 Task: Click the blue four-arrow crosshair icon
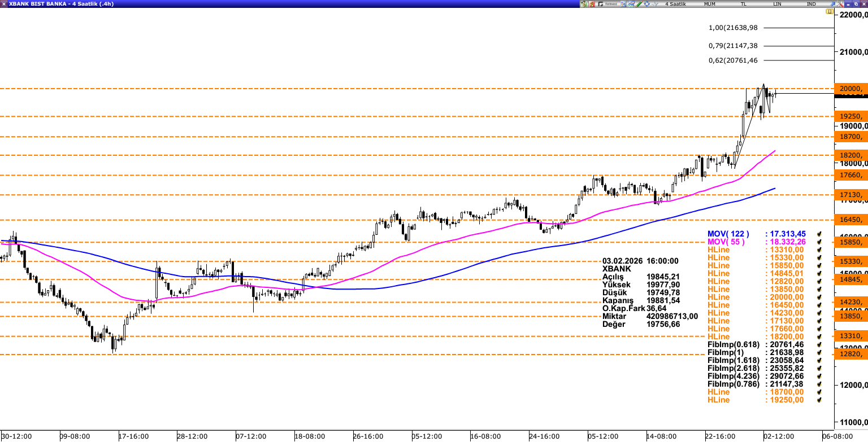pos(647,4)
